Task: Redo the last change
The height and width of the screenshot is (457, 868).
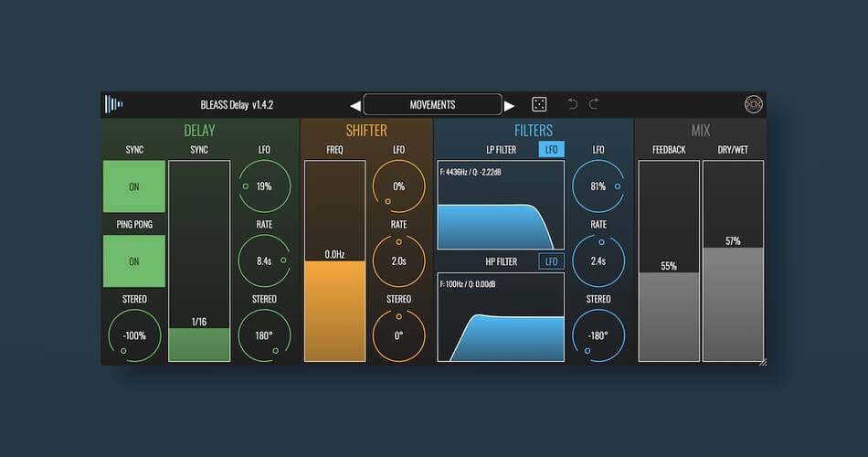Action: [594, 103]
